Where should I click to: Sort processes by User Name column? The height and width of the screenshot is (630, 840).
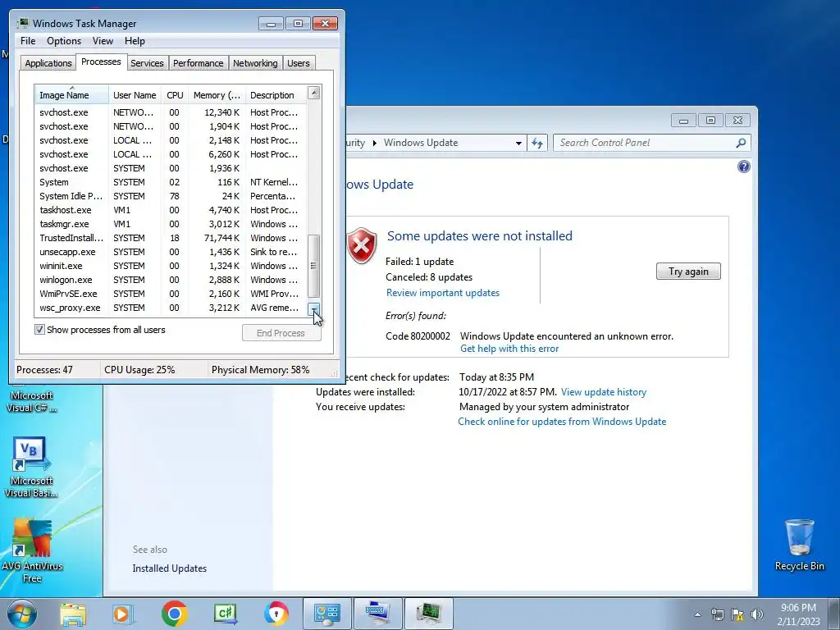135,95
